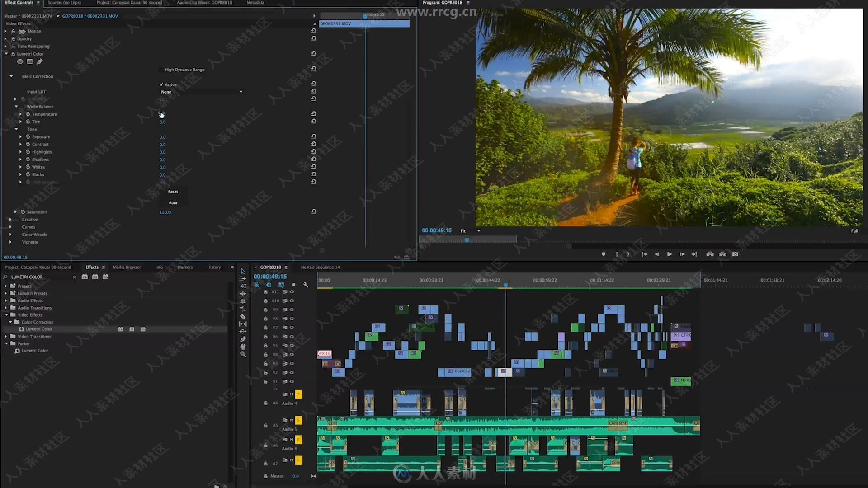Lock track V8
Viewport: 868px width, 488px height.
(x=266, y=319)
